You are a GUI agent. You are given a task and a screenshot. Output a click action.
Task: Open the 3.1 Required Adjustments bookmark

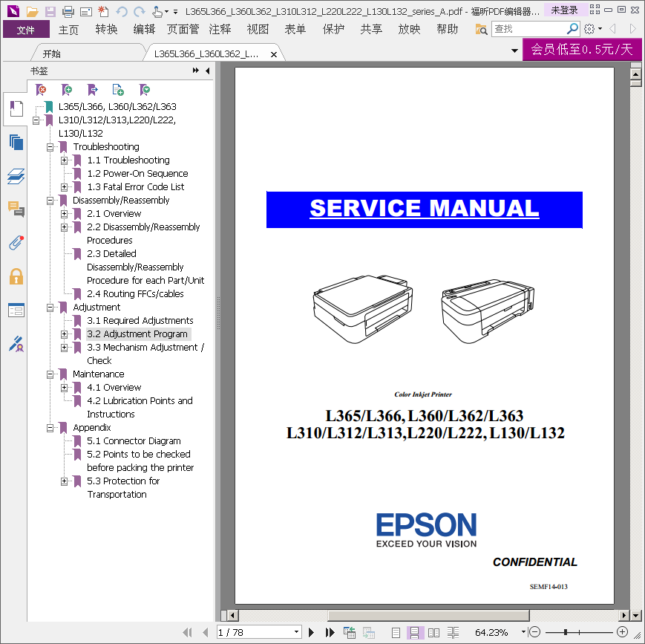coord(140,320)
